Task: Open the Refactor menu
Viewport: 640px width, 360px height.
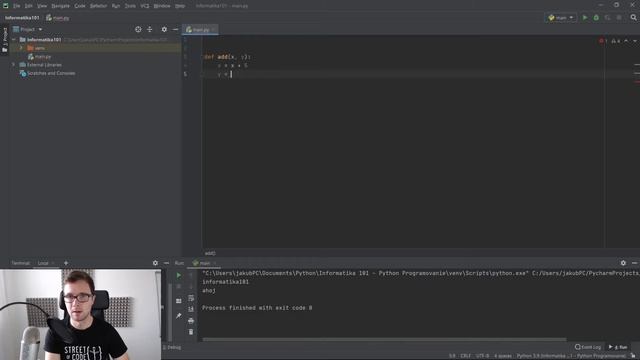Action: 98,6
